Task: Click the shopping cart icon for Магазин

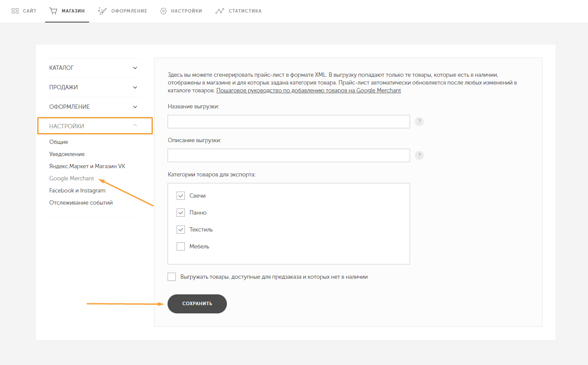Action: [53, 11]
